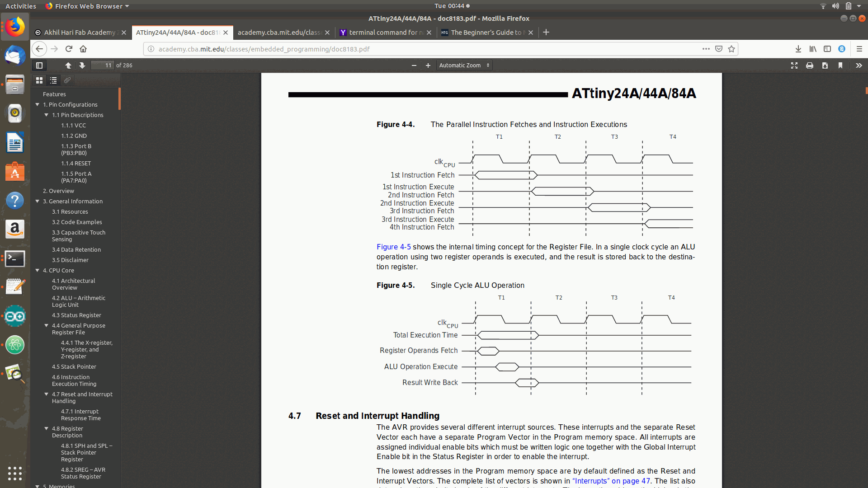Bookmark the page using the star icon
The image size is (868, 488).
point(731,49)
